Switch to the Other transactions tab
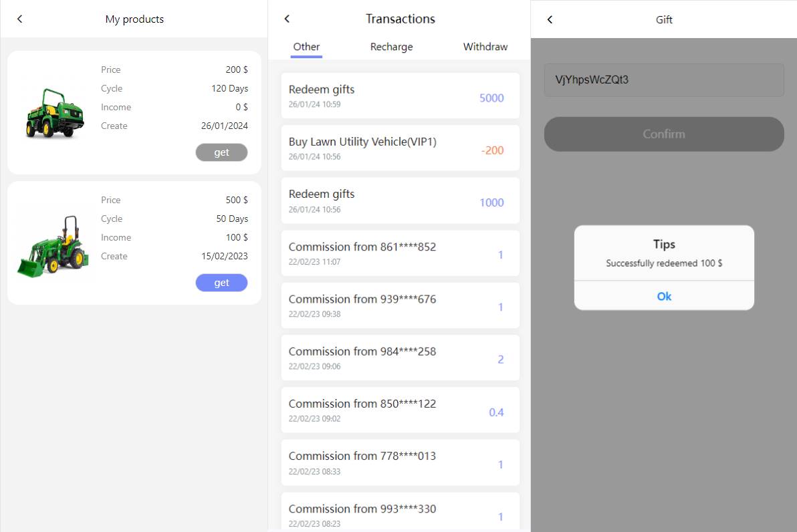Image resolution: width=797 pixels, height=532 pixels. pos(306,47)
